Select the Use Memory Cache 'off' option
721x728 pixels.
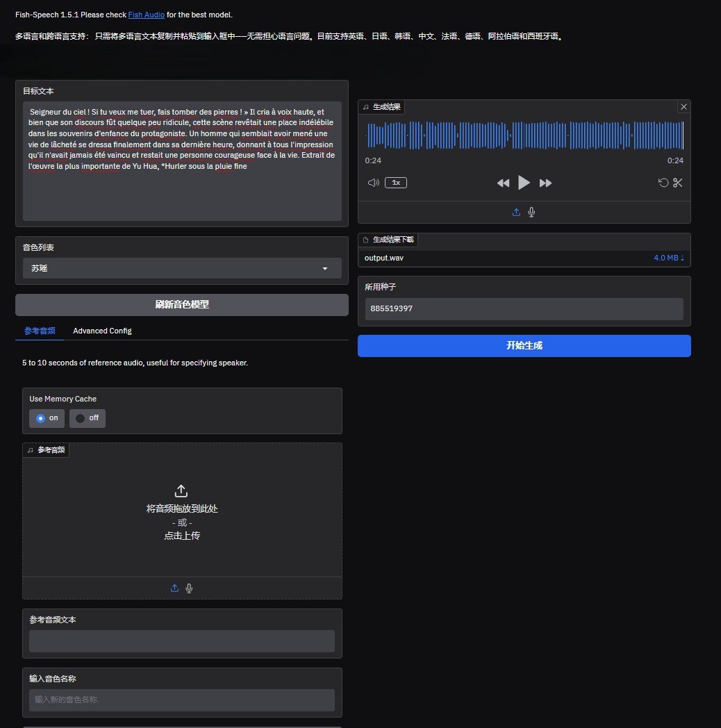(88, 418)
